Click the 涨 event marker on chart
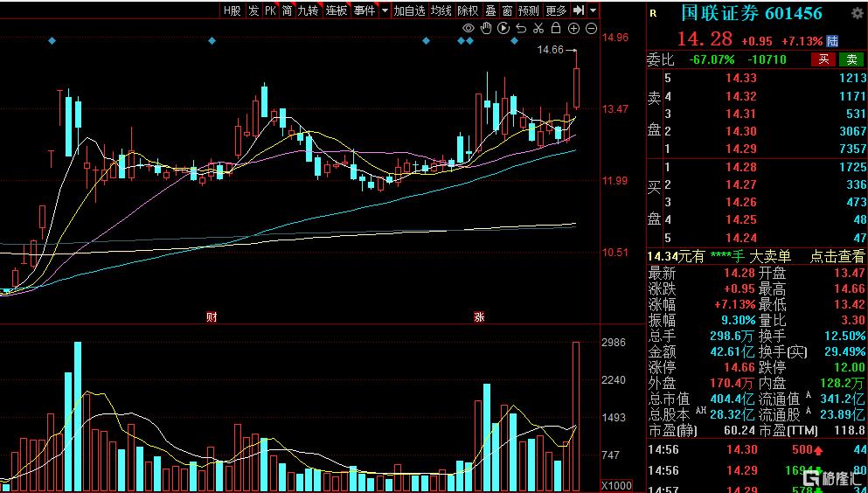868x493 pixels. click(x=479, y=317)
